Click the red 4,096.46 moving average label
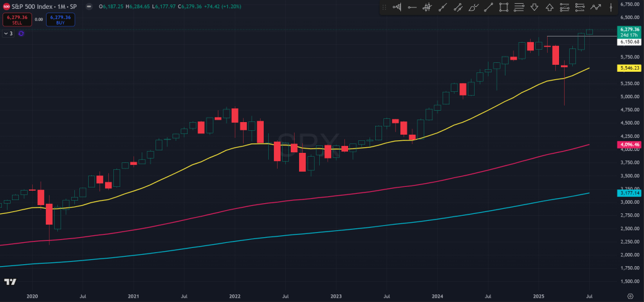The width and height of the screenshot is (644, 302). tap(630, 145)
